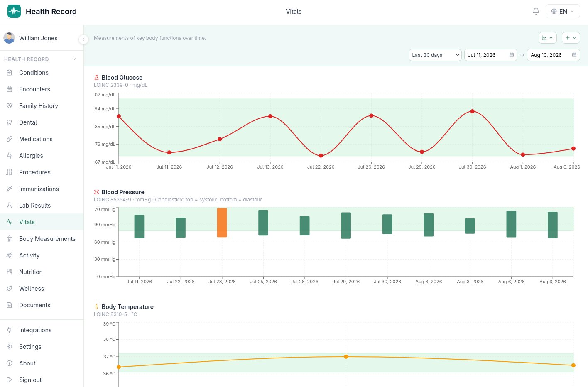Navigate to Medications
588x387 pixels.
pos(42,139)
